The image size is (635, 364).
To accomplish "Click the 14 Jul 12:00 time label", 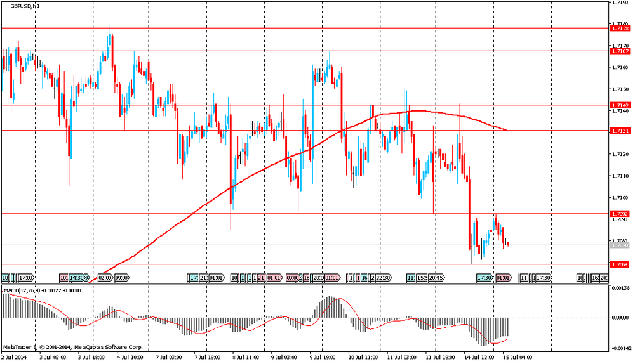I will (x=479, y=358).
